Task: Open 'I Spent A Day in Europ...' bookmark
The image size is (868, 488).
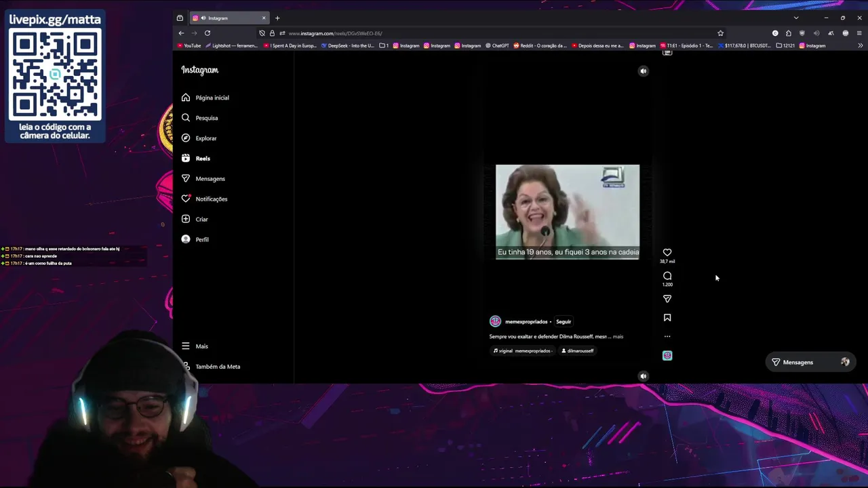Action: click(290, 45)
